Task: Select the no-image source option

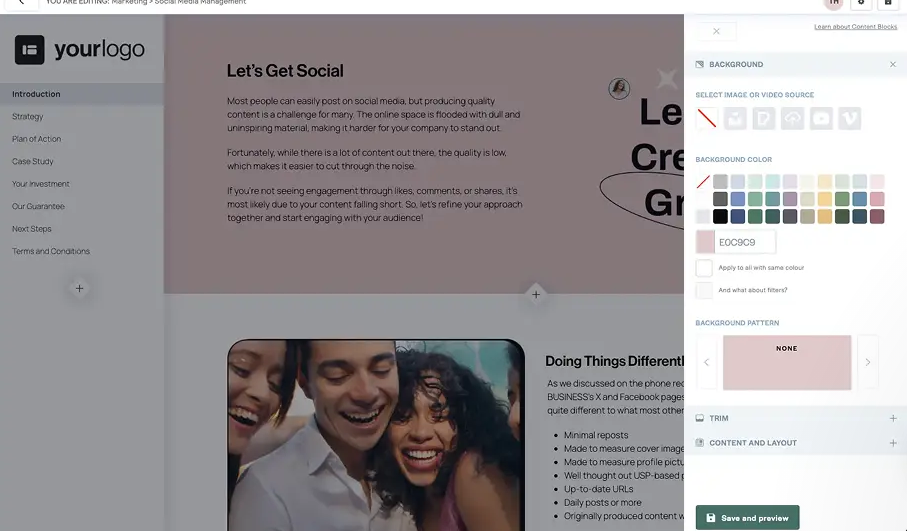Action: point(706,118)
